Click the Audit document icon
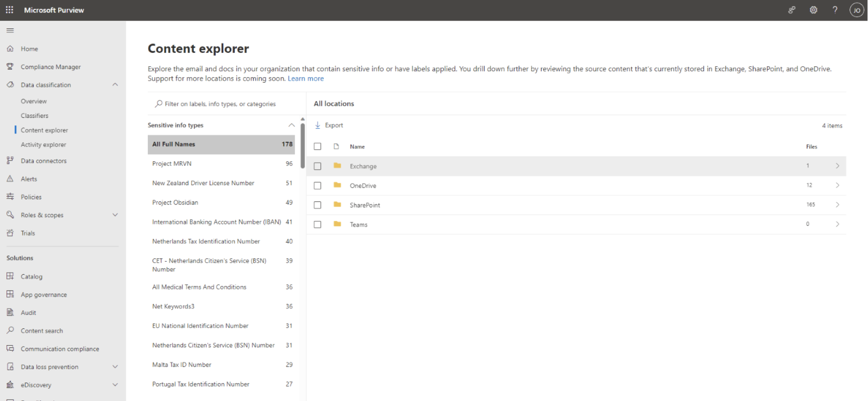Screen dimensions: 868x401 (x=10, y=312)
